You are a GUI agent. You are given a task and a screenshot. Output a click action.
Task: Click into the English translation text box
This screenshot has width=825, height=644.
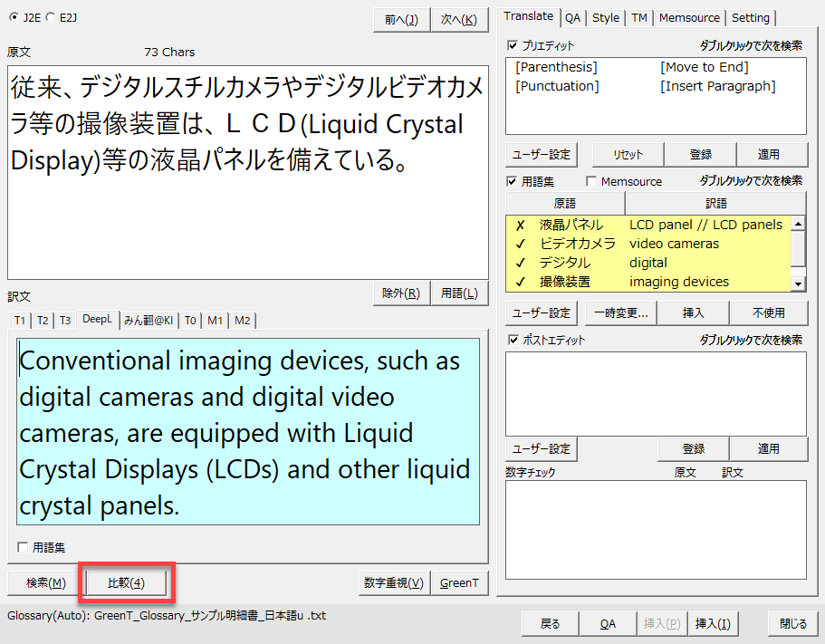pos(247,432)
